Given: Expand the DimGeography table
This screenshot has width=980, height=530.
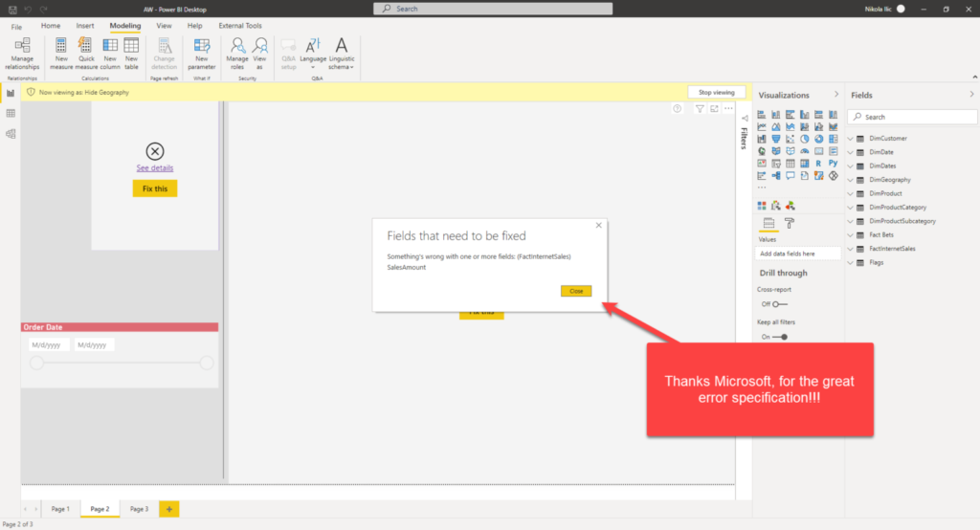Looking at the screenshot, I should pyautogui.click(x=851, y=180).
